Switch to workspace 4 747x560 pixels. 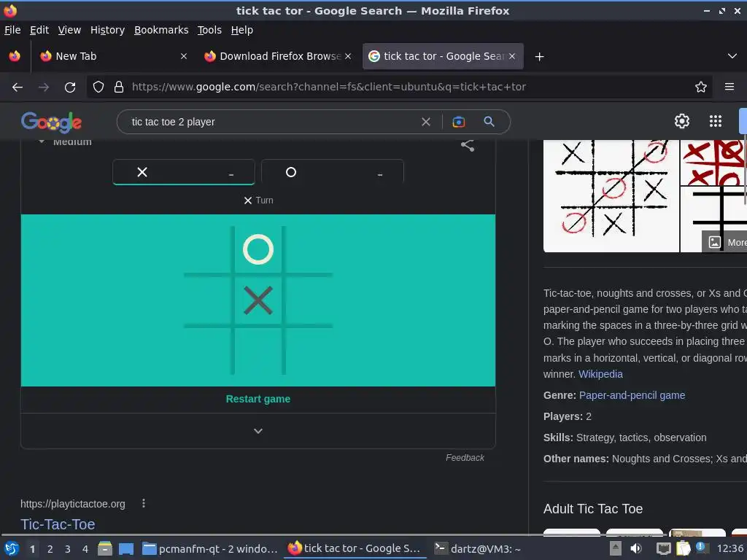coord(85,549)
